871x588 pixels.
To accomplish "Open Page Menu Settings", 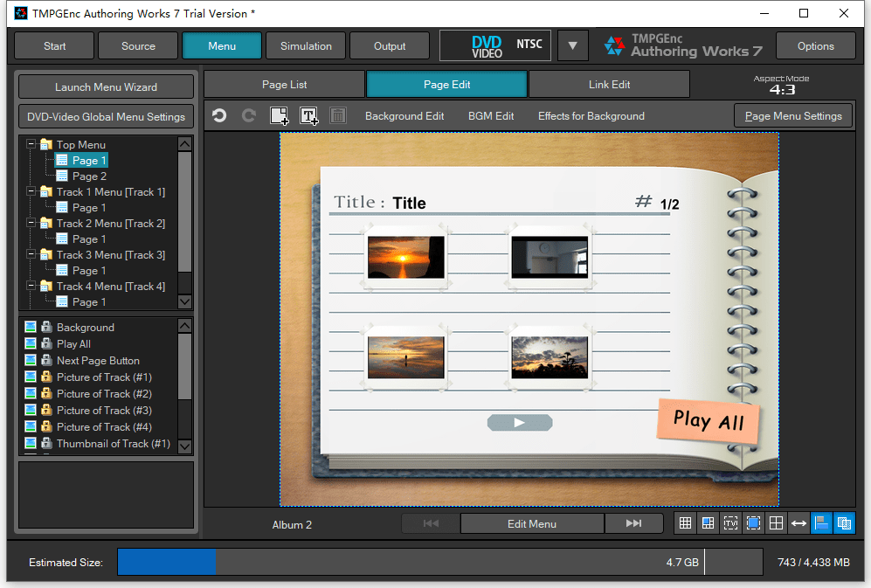I will click(x=792, y=115).
